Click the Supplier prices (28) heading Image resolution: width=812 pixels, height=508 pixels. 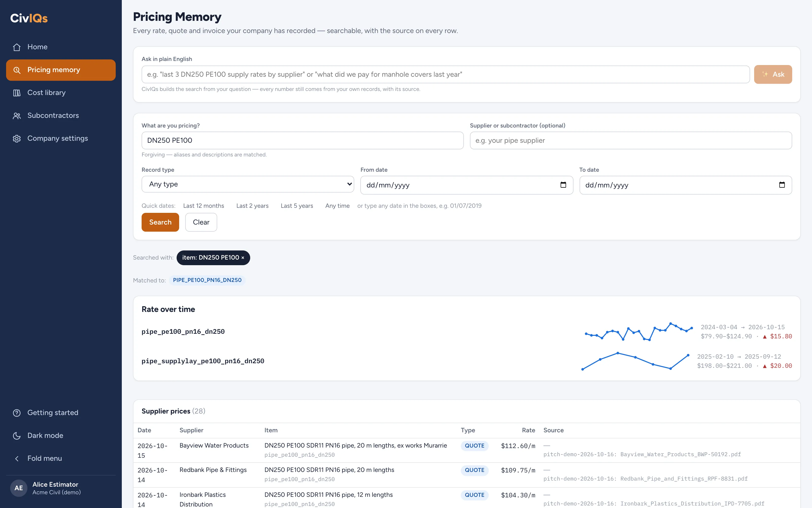[173, 411]
